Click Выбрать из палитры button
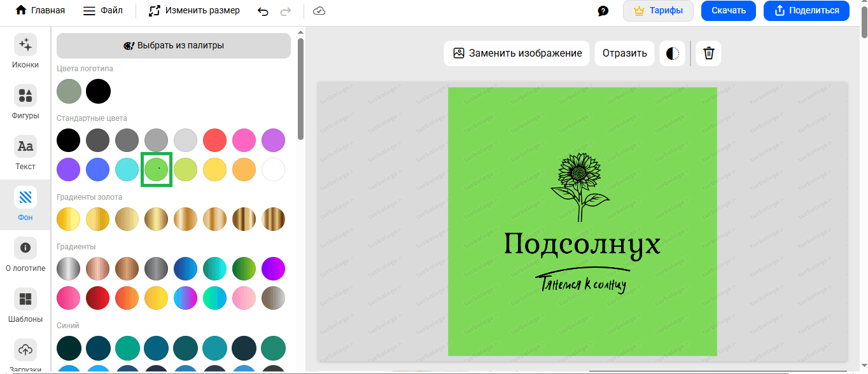The height and width of the screenshot is (374, 868). [174, 46]
